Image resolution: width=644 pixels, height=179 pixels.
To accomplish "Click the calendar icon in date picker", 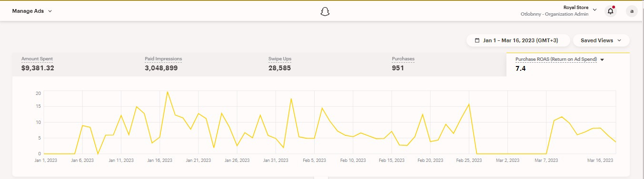I will click(x=476, y=40).
